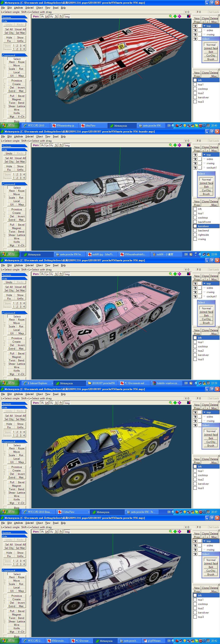Click the magenta rotate icon above the yellow car
Screen dimensions: 220x644
click(x=179, y=402)
